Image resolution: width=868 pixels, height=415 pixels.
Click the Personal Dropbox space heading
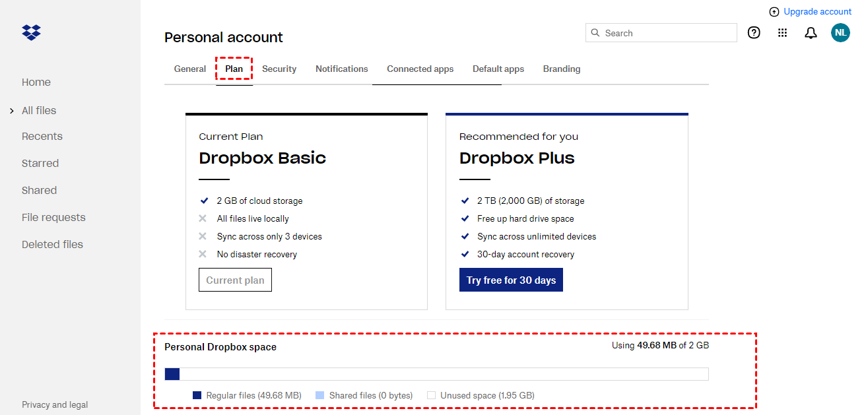coord(220,347)
